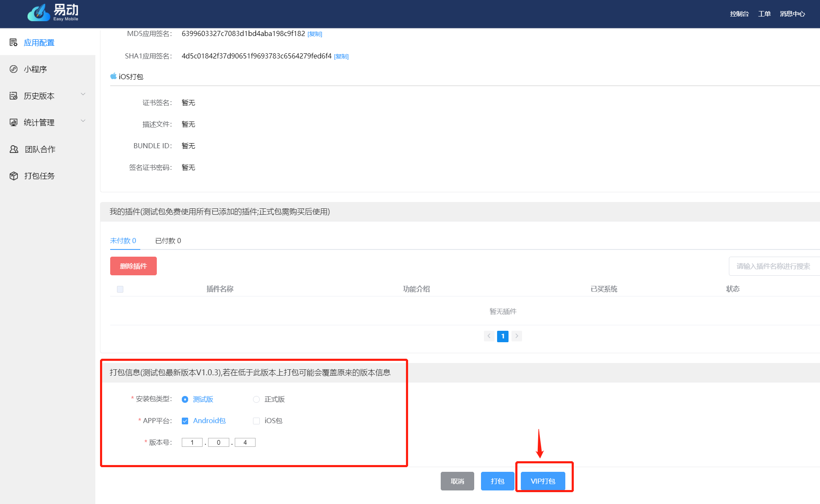Click the MD5 signature hash text

243,33
